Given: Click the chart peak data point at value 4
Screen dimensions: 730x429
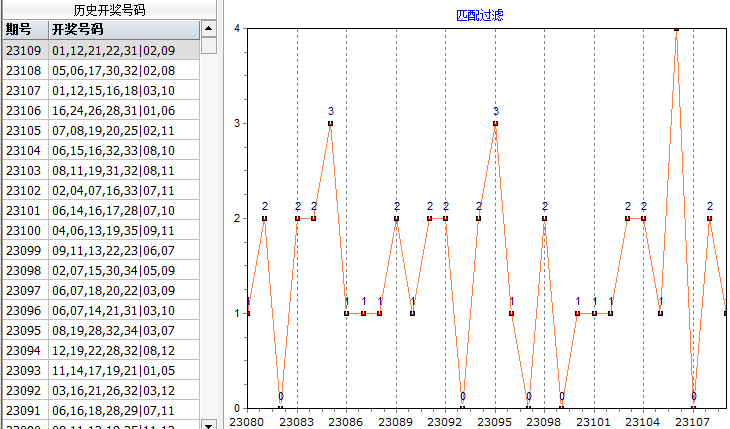Looking at the screenshot, I should [x=677, y=29].
